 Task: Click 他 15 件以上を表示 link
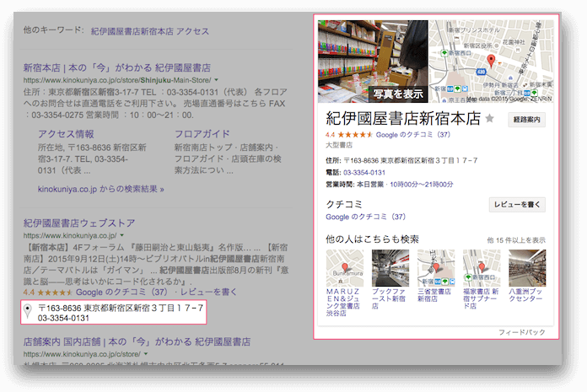(x=516, y=240)
